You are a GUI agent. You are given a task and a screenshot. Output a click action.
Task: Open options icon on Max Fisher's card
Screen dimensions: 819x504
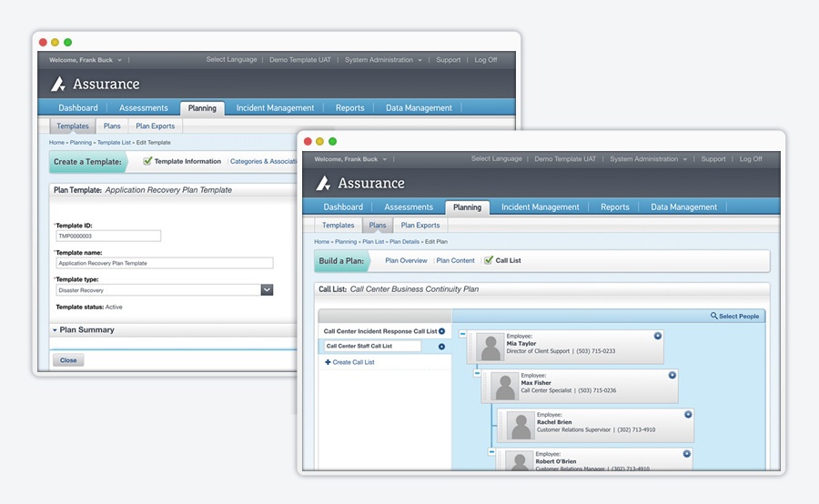click(x=672, y=375)
